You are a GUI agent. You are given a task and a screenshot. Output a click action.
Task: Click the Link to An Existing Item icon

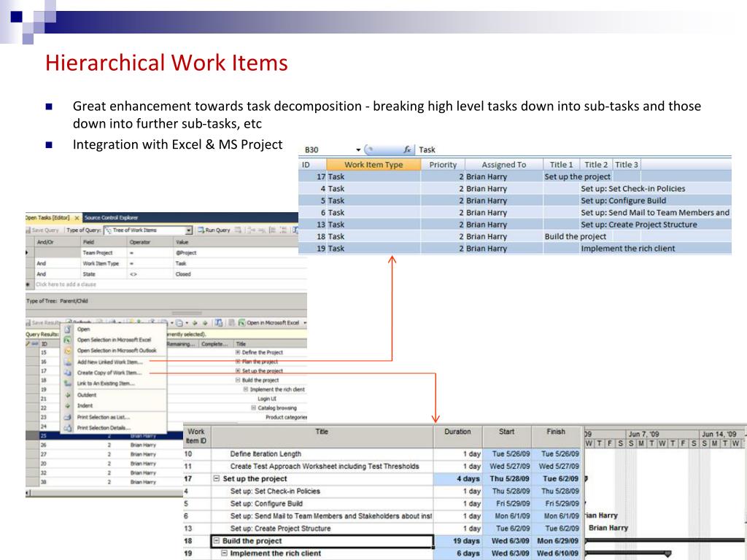[68, 384]
